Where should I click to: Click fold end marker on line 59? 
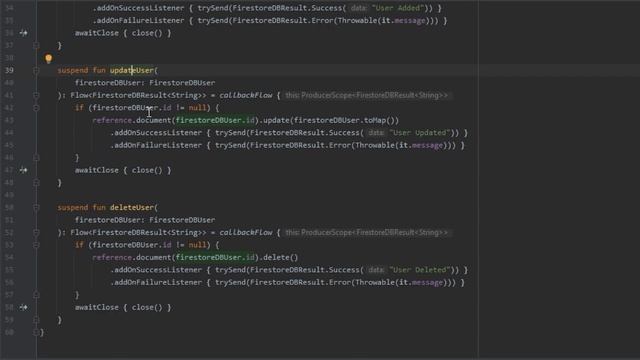[x=36, y=320]
